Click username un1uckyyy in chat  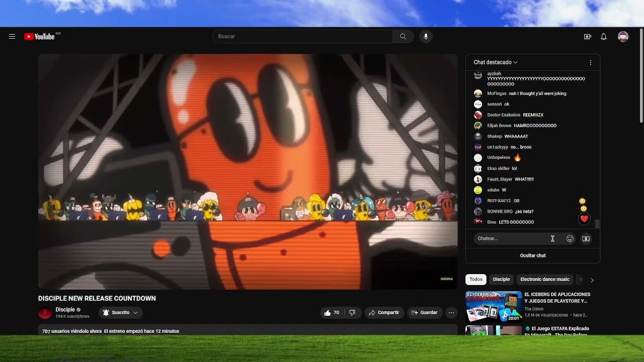498,147
